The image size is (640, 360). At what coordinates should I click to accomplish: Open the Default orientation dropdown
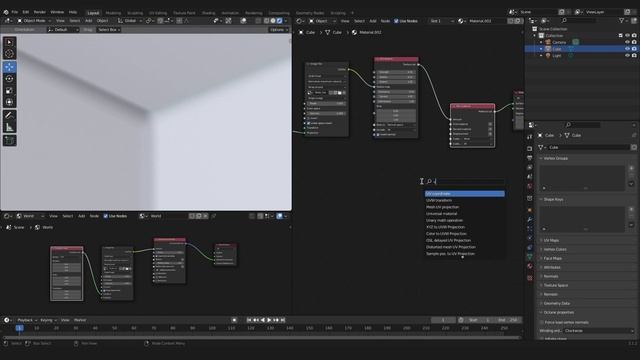pos(63,30)
